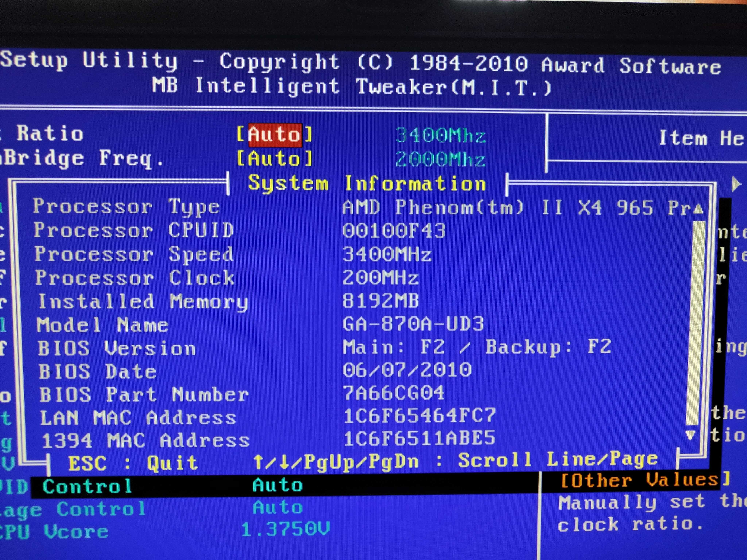Click Installed Memory value '8192MB'

click(381, 300)
